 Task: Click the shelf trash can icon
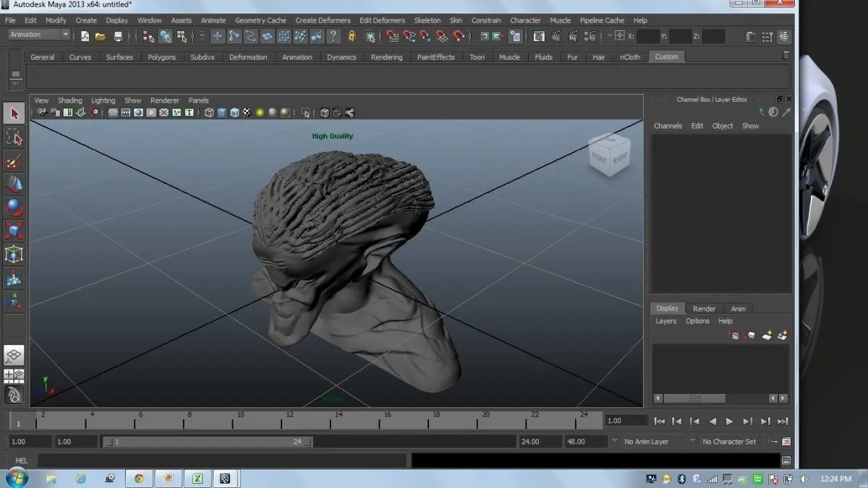pyautogui.click(x=786, y=56)
